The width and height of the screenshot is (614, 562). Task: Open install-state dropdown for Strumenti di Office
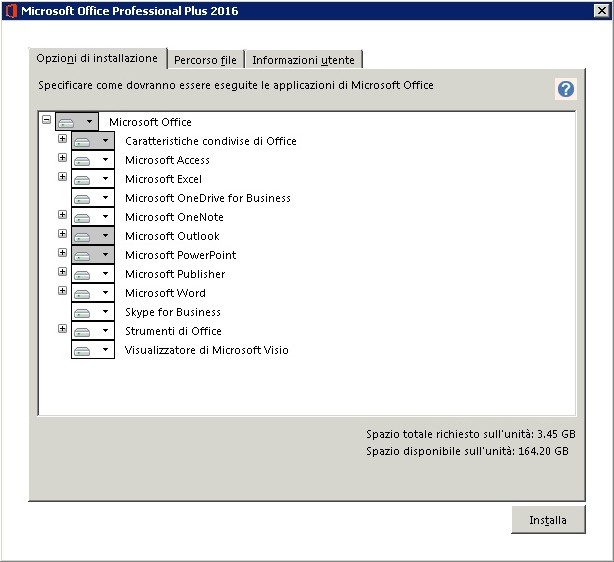click(x=93, y=331)
